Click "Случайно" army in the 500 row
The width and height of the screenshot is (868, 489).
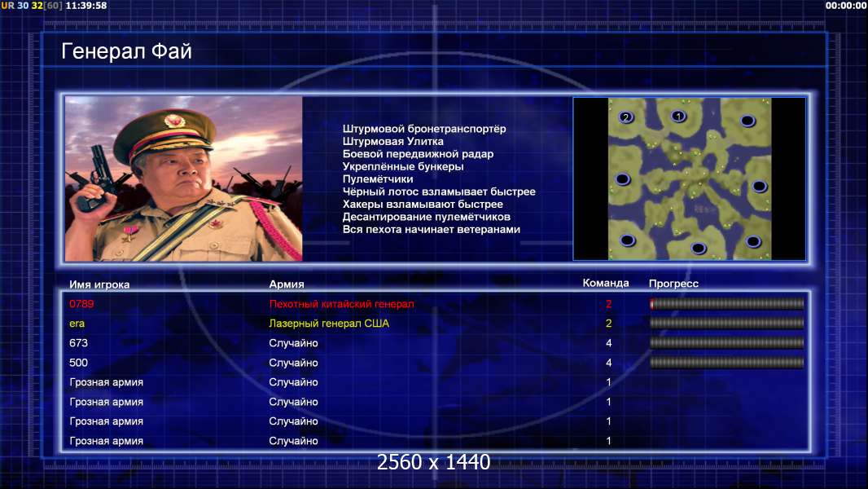(x=293, y=363)
